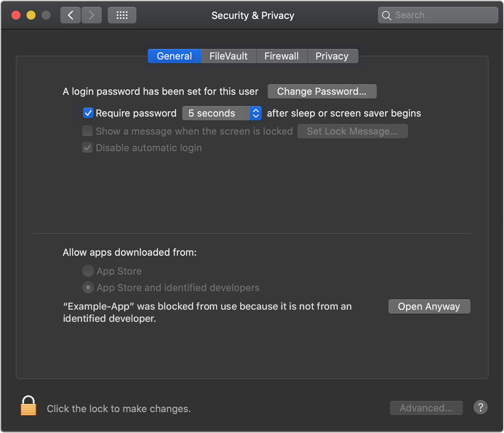Click the yellow minimize traffic light
The width and height of the screenshot is (504, 433).
tap(30, 15)
